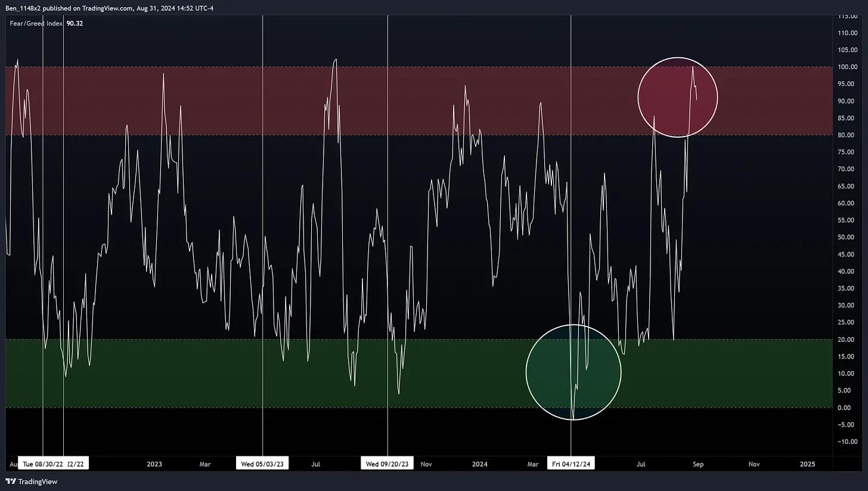Click the 80.00 price scale label
868x491 pixels.
tap(847, 135)
